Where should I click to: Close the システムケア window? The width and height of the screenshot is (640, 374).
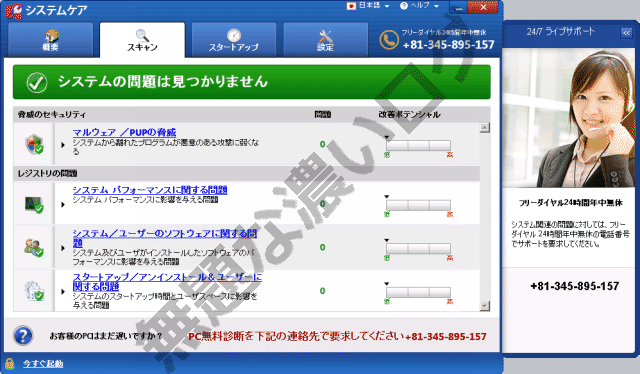pyautogui.click(x=483, y=7)
